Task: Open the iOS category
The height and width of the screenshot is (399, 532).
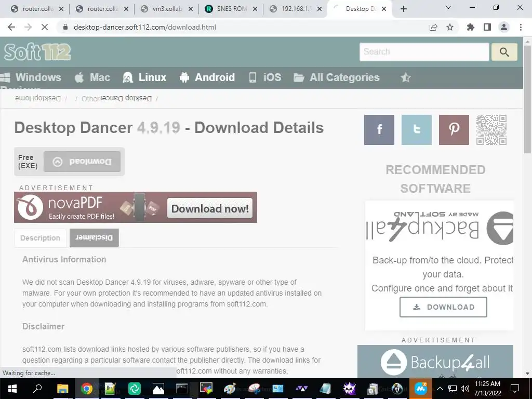Action: (x=265, y=77)
